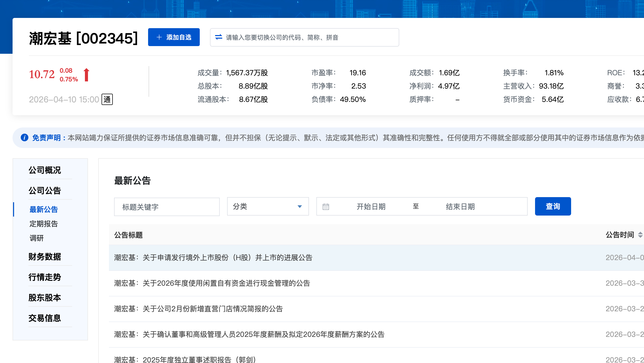The height and width of the screenshot is (363, 644).
Task: Open the 分类 dropdown
Action: pos(268,207)
